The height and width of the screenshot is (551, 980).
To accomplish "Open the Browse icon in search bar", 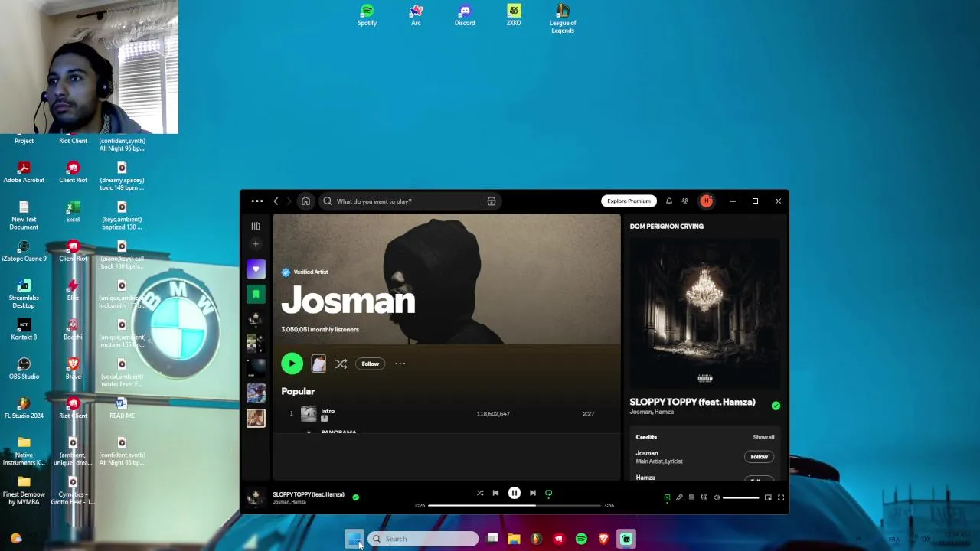I will click(x=492, y=201).
